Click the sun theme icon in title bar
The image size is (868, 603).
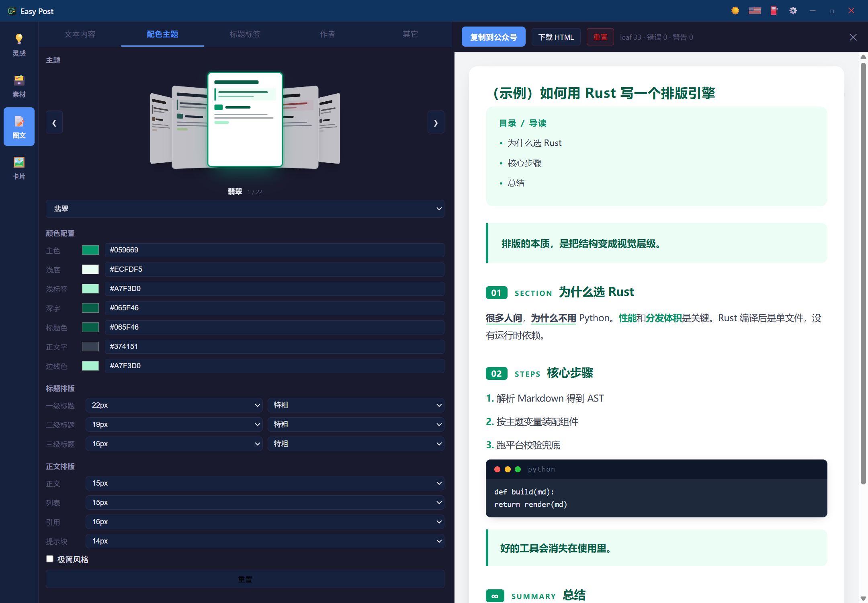735,11
